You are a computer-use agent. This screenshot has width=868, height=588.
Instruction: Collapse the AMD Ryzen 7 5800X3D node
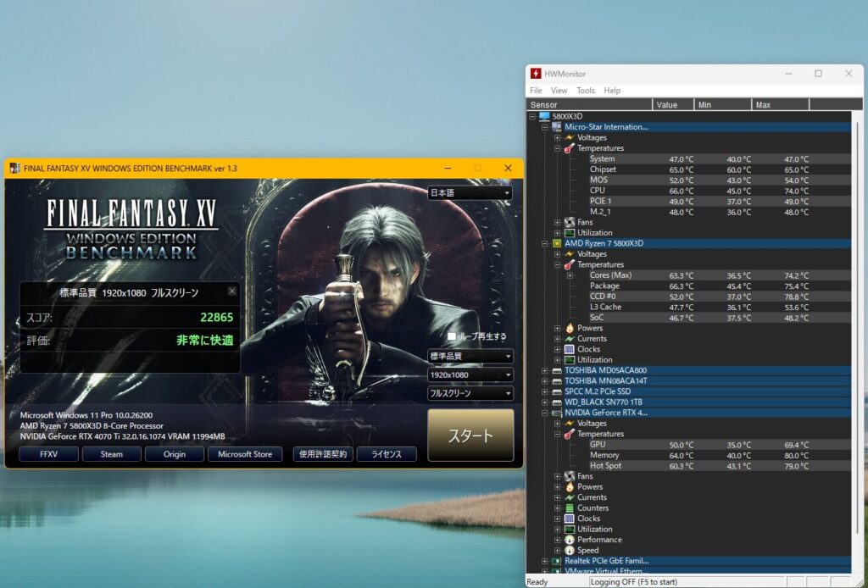point(545,243)
